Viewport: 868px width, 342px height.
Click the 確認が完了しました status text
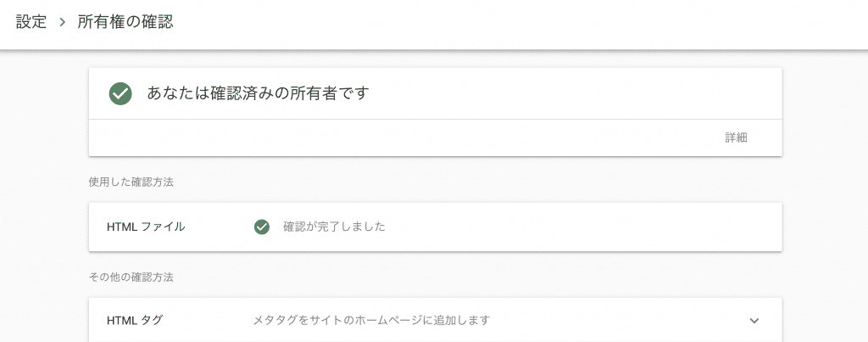coord(334,227)
